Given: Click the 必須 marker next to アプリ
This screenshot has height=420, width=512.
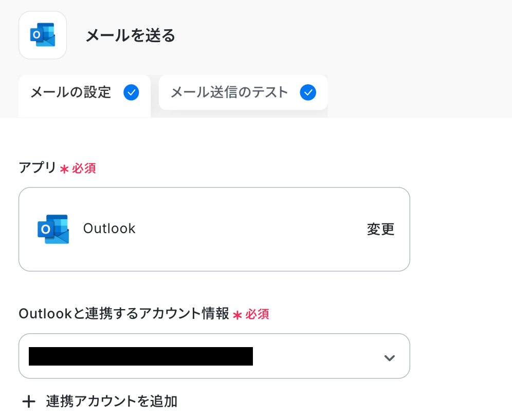Looking at the screenshot, I should (84, 168).
